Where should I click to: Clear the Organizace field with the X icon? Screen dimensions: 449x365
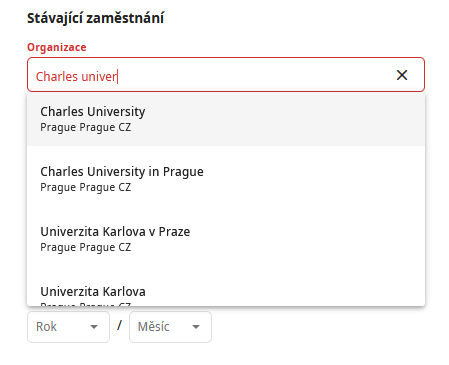tap(402, 75)
